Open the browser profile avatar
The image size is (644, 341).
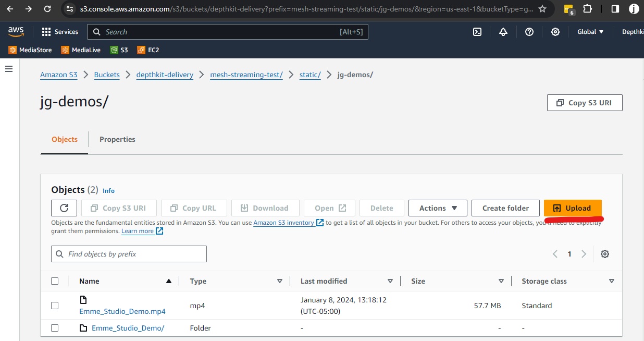tap(634, 9)
